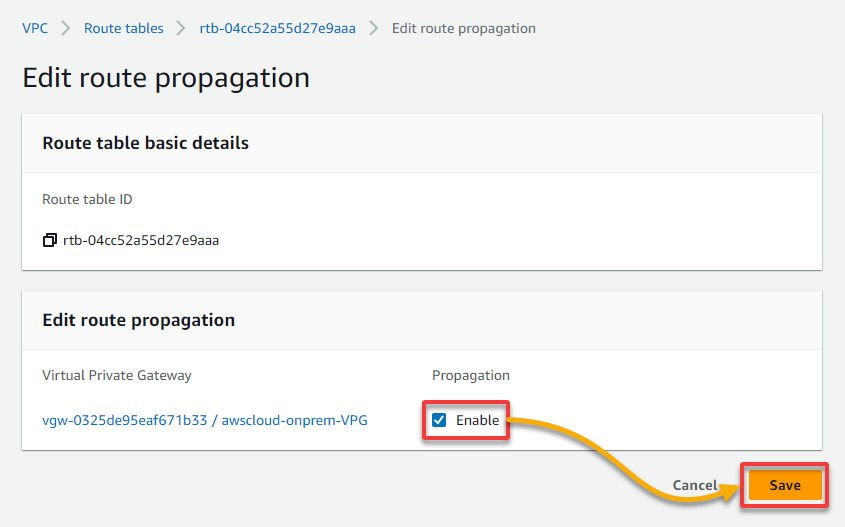Open Route tables breadcrumb link

[x=123, y=28]
